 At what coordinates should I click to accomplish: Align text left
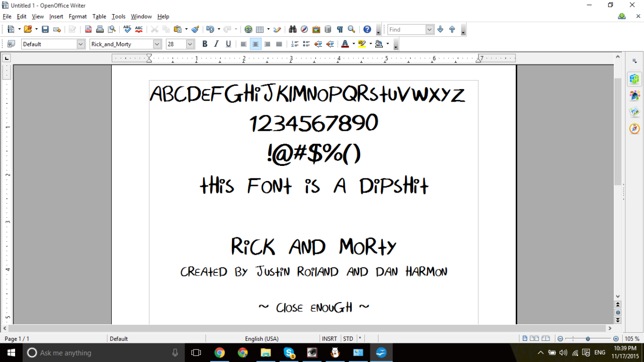pos(244,44)
